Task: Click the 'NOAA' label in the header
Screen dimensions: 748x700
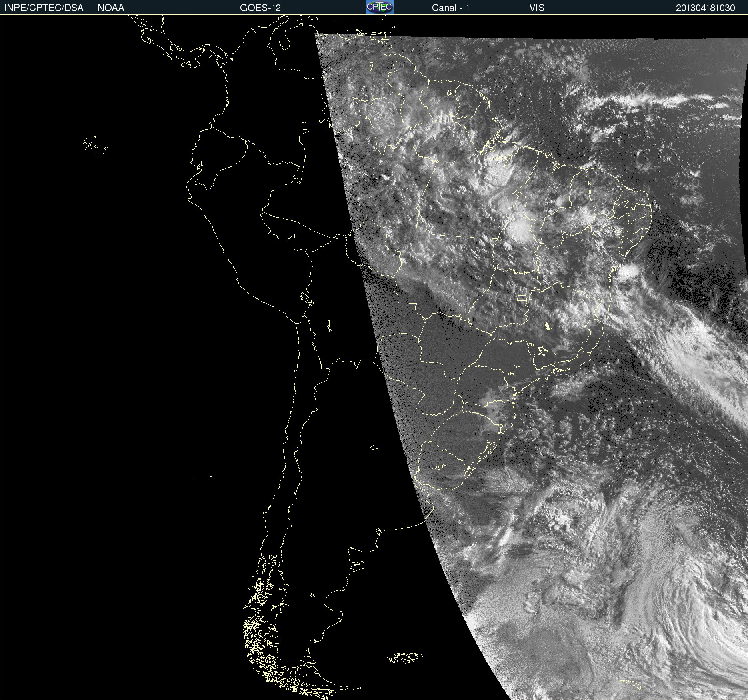Action: 111,8
